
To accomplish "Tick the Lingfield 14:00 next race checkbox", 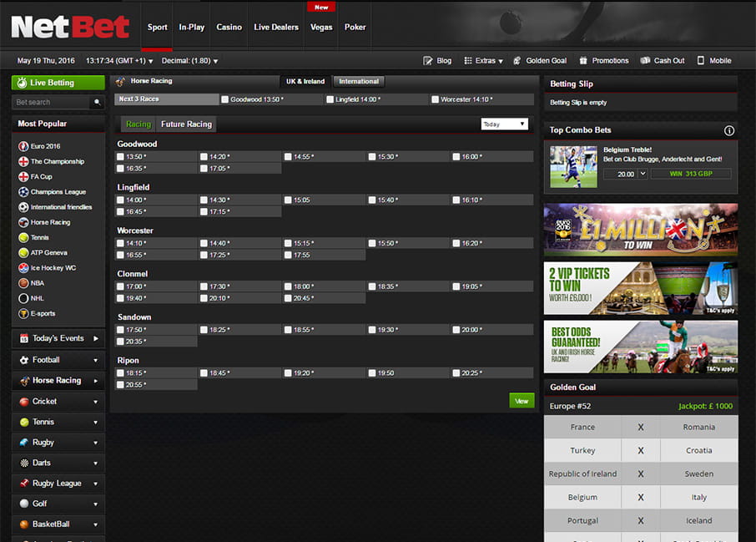I will coord(330,99).
